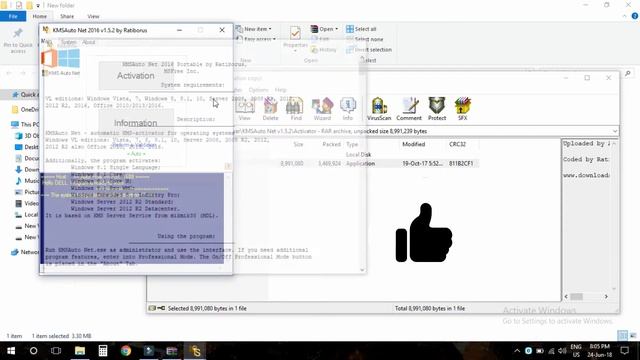Open Quick Access Toolbar customize dropdown
The width and height of the screenshot is (640, 360).
coord(38,5)
